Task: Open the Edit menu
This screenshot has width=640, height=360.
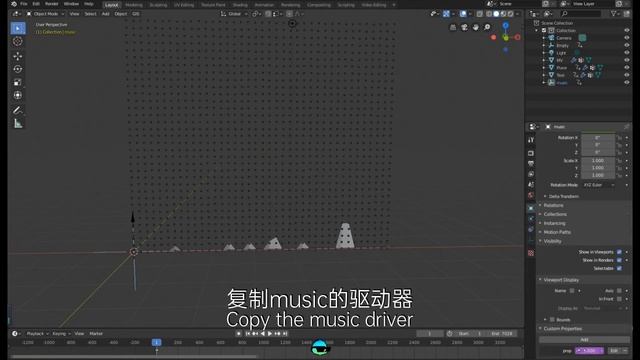Action: pyautogui.click(x=36, y=4)
